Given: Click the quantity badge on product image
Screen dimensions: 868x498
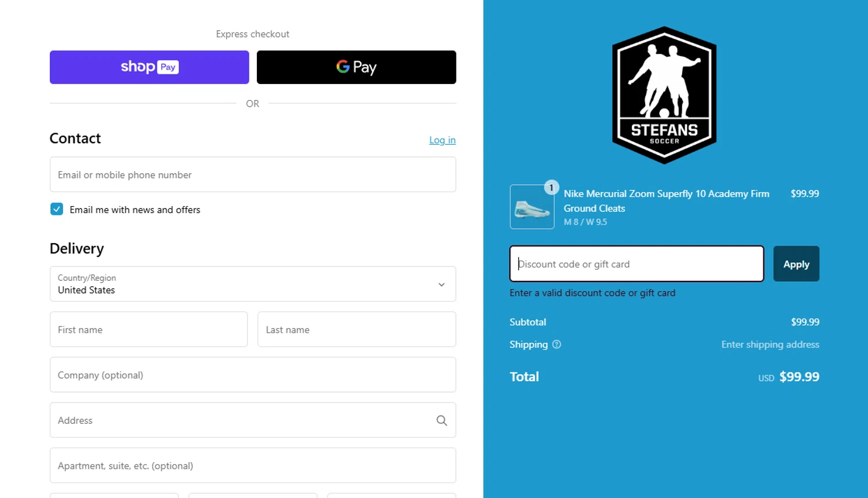Looking at the screenshot, I should click(551, 188).
